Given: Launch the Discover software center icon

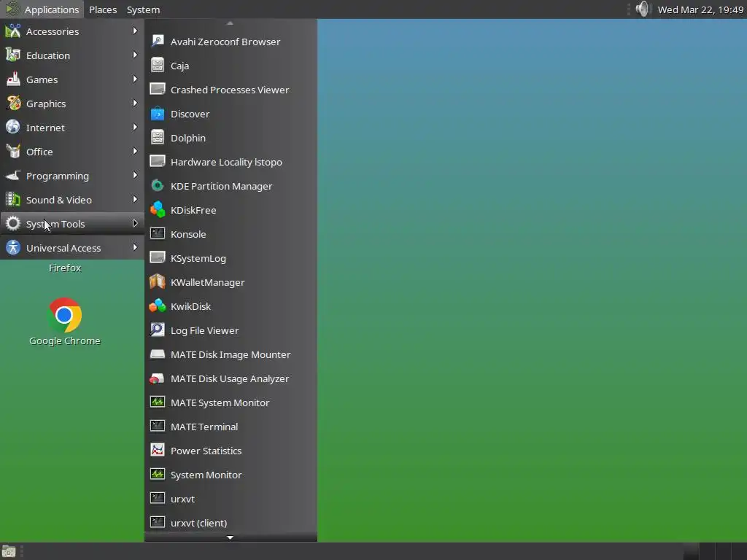Looking at the screenshot, I should tap(158, 113).
